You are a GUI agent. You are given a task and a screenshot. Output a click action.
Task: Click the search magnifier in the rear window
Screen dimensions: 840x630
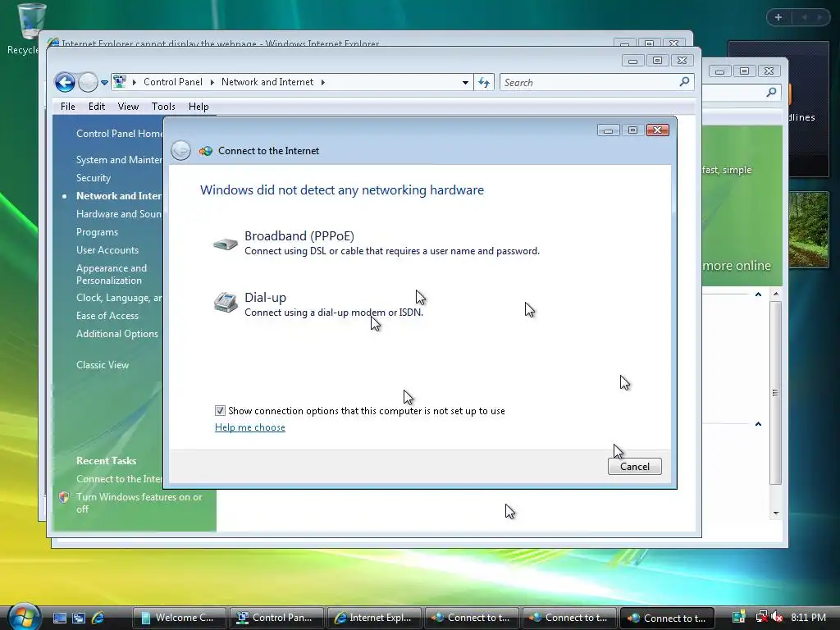[x=771, y=92]
